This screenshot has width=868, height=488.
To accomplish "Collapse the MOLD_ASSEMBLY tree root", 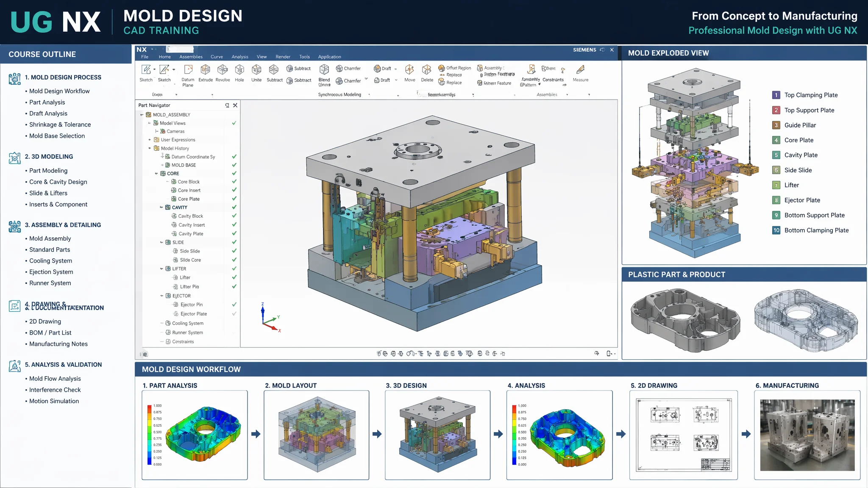I will click(x=142, y=115).
